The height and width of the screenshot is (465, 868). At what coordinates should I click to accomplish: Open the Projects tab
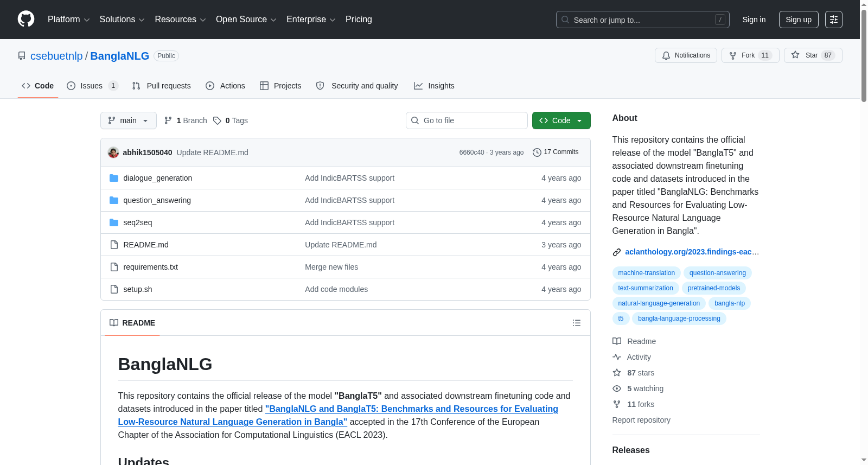coord(280,86)
